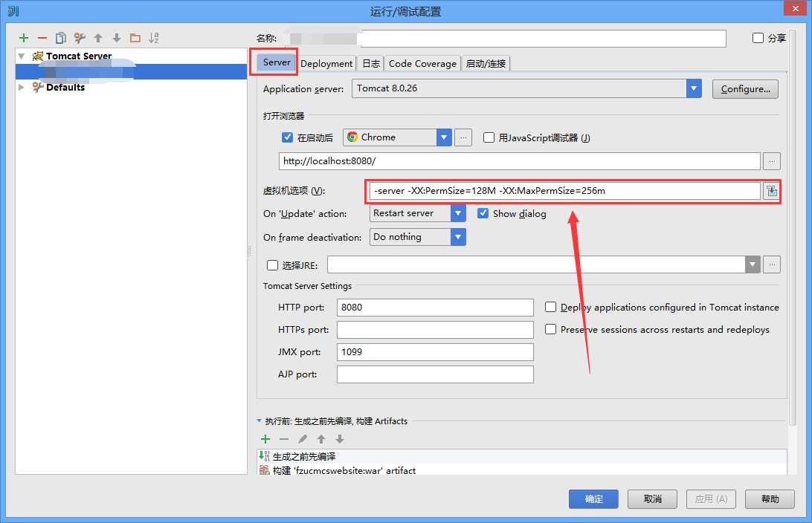Image resolution: width=812 pixels, height=523 pixels.
Task: Click the Tomcat Server cat icon
Action: (x=38, y=56)
